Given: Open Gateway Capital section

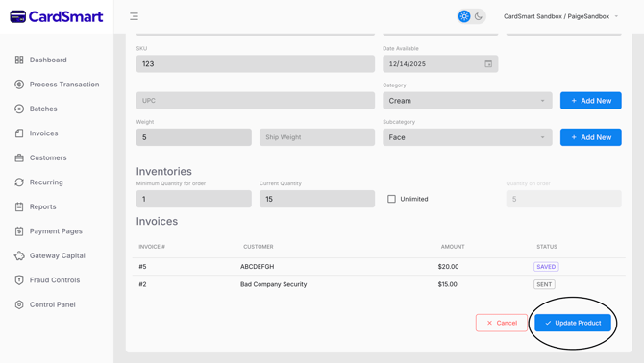Looking at the screenshot, I should click(x=58, y=256).
